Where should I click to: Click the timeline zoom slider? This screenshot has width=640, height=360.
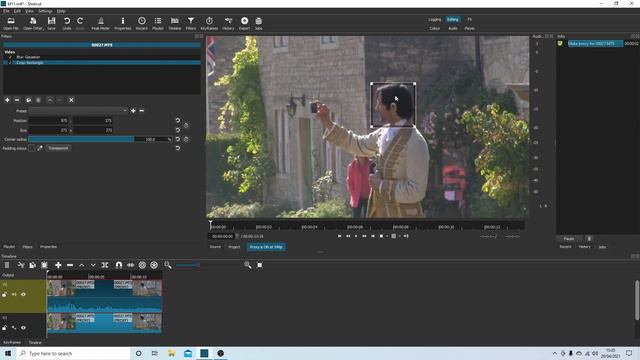208,265
